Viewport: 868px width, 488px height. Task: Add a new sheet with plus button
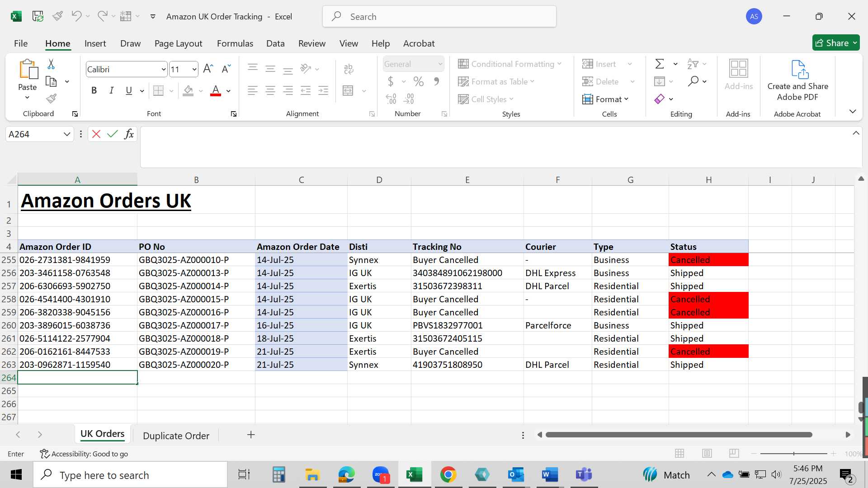(x=251, y=435)
